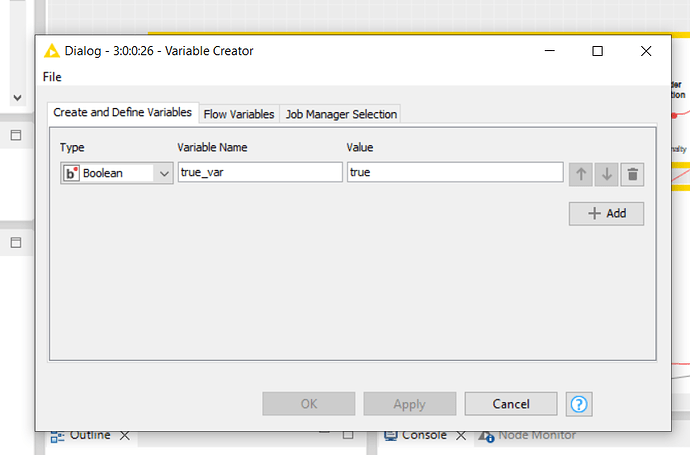Viewport: 690px width, 455px height.
Task: Click lower left sidebar panel icon
Action: coord(16,242)
